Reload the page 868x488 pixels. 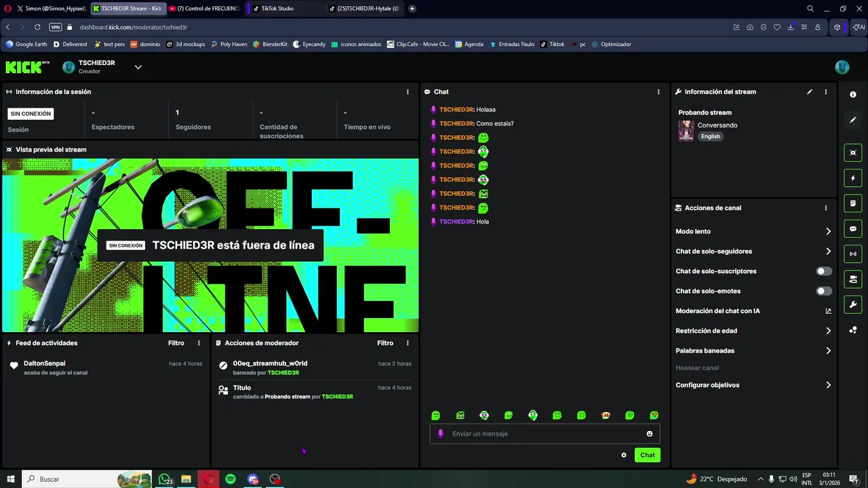(37, 27)
